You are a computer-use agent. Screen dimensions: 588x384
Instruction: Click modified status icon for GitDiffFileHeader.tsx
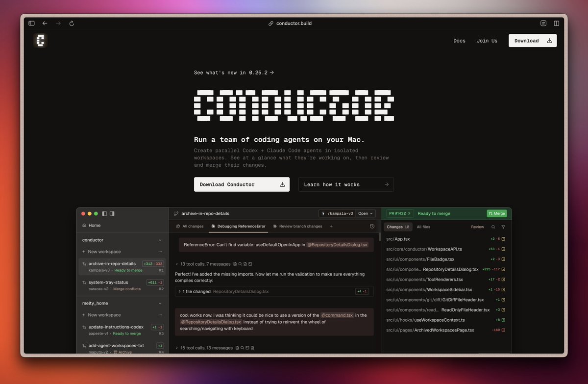coord(503,300)
